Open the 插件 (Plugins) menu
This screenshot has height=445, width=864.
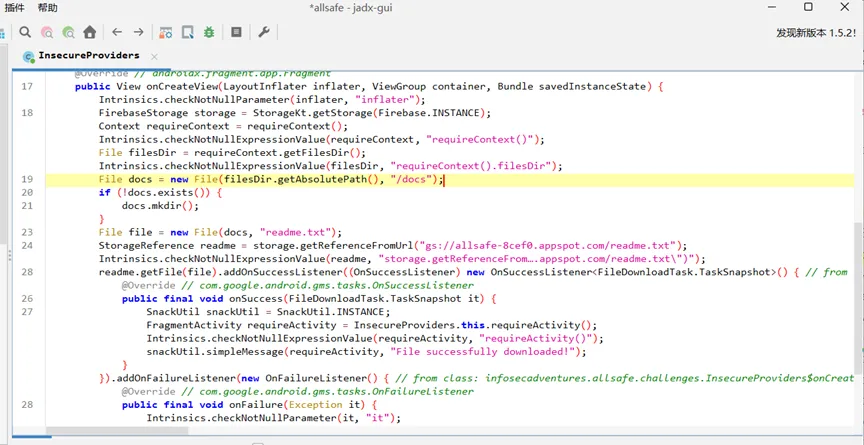pyautogui.click(x=14, y=8)
